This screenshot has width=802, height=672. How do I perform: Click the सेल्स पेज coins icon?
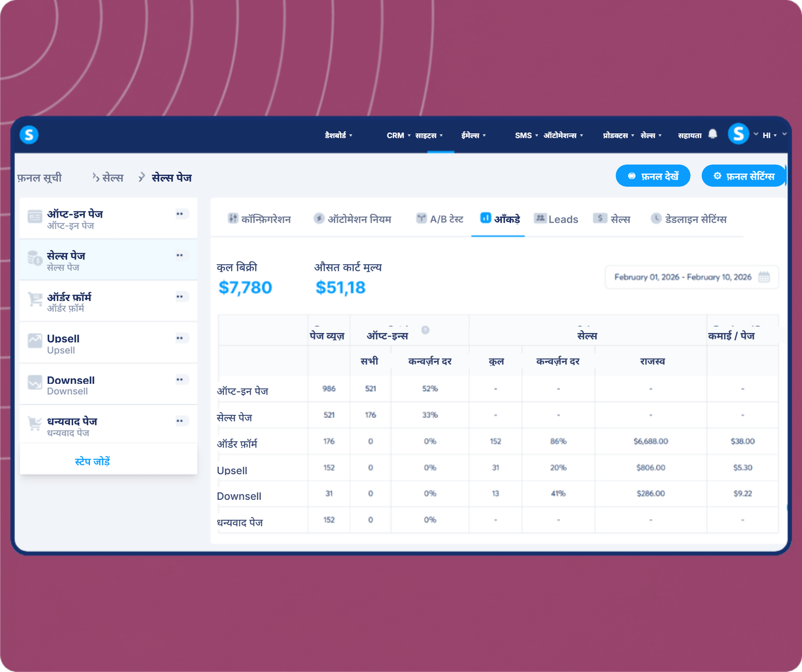click(x=35, y=258)
